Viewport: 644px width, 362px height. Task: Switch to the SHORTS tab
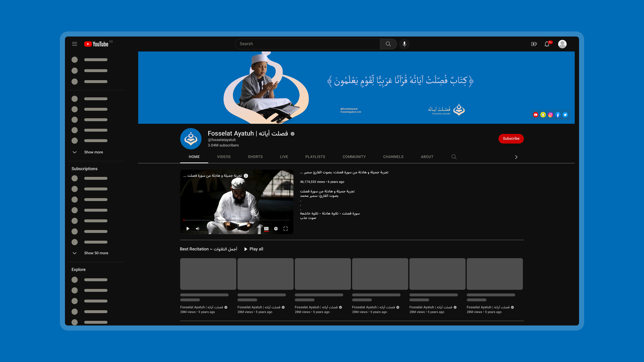(x=255, y=157)
